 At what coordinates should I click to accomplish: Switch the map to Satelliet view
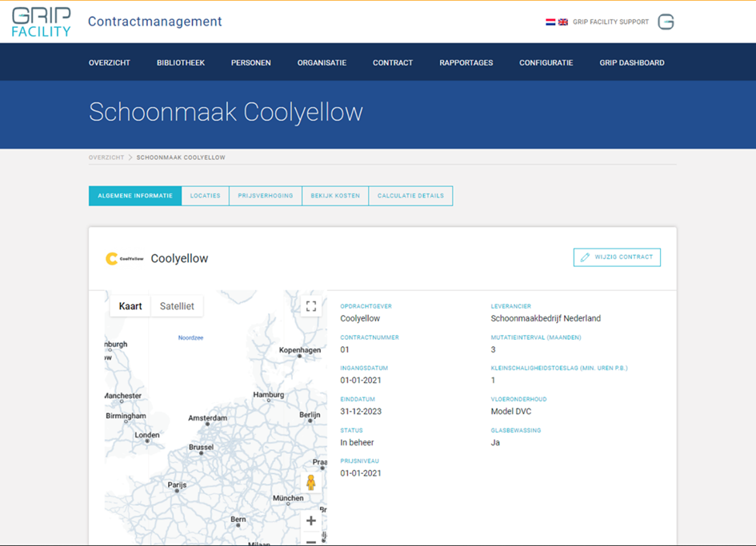pyautogui.click(x=177, y=306)
